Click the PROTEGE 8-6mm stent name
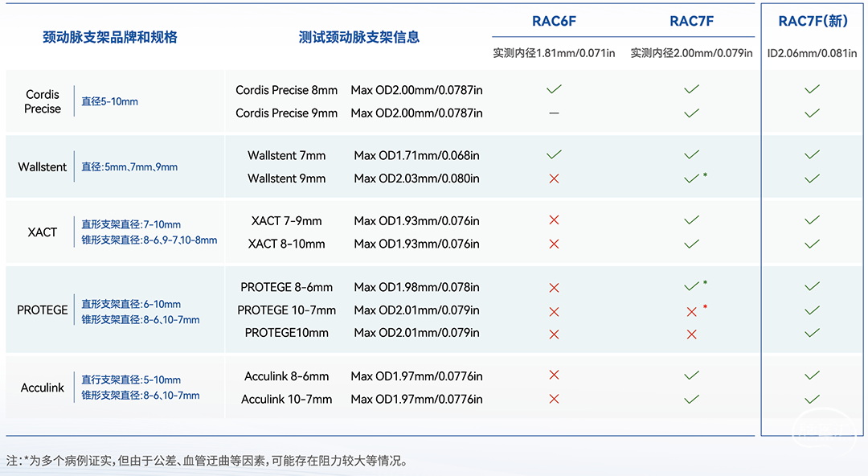This screenshot has height=476, width=868. pos(286,287)
